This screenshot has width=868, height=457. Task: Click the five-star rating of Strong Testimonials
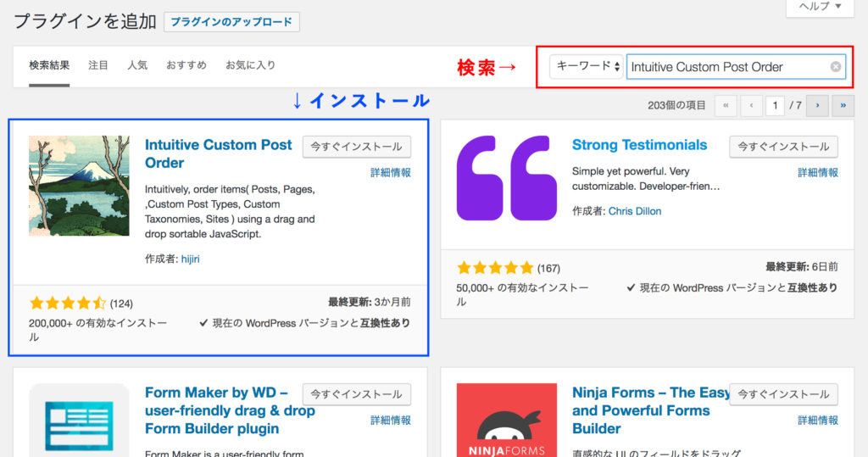point(495,268)
